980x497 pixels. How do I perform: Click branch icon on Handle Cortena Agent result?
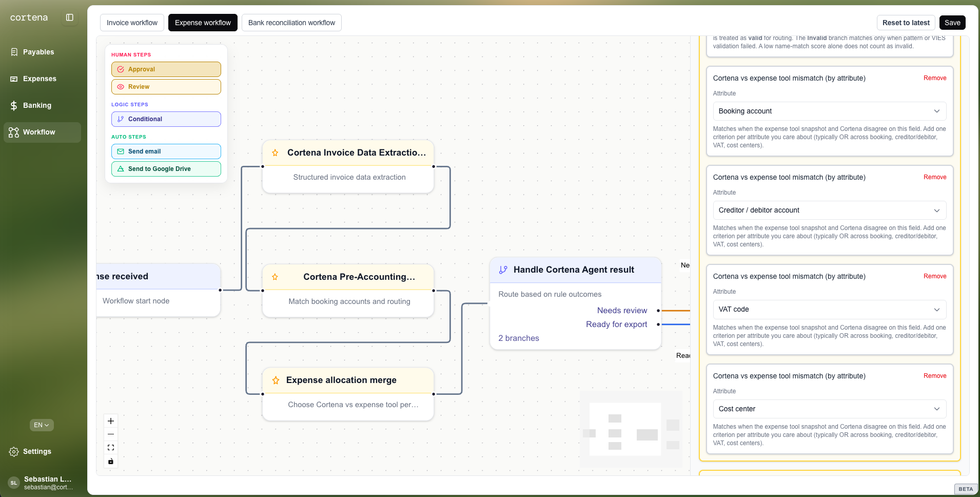pos(503,270)
